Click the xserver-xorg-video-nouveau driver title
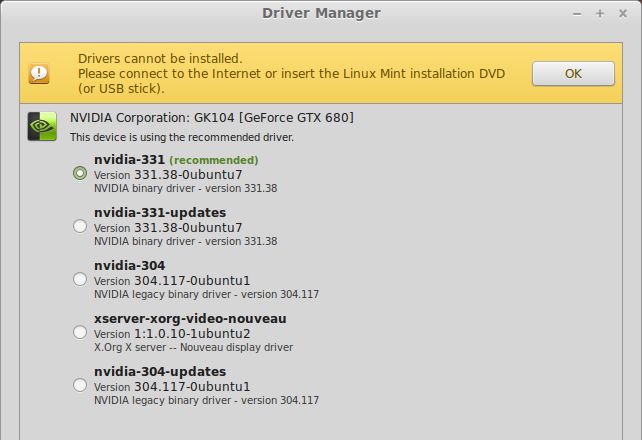 [190, 318]
